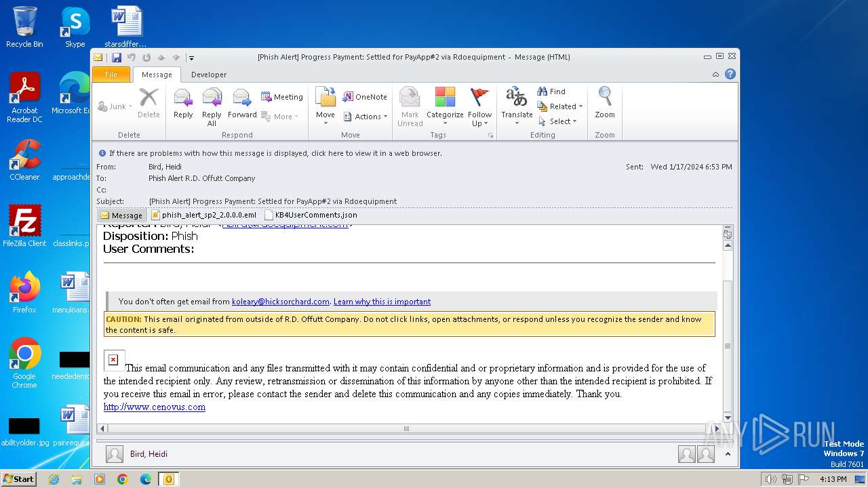Open Outlook Help question mark
Image resolution: width=868 pixels, height=488 pixels.
(730, 74)
